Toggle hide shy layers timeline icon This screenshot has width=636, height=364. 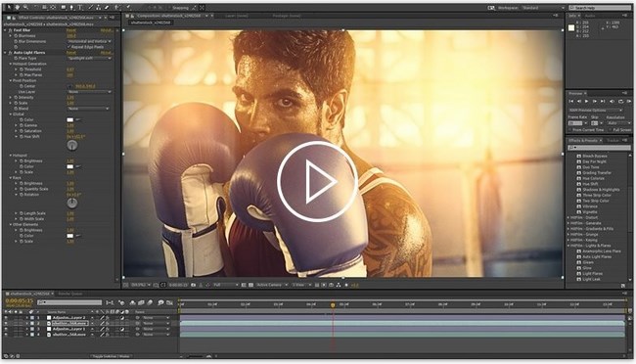[x=132, y=302]
